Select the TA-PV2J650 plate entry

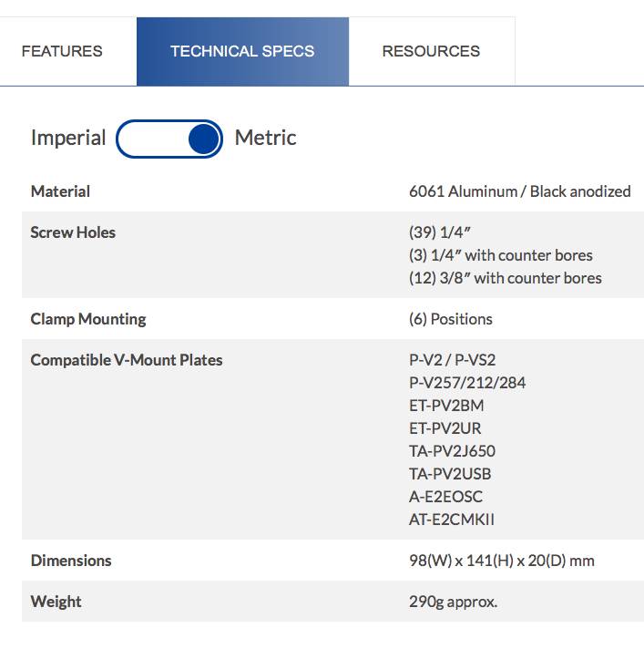(x=452, y=451)
